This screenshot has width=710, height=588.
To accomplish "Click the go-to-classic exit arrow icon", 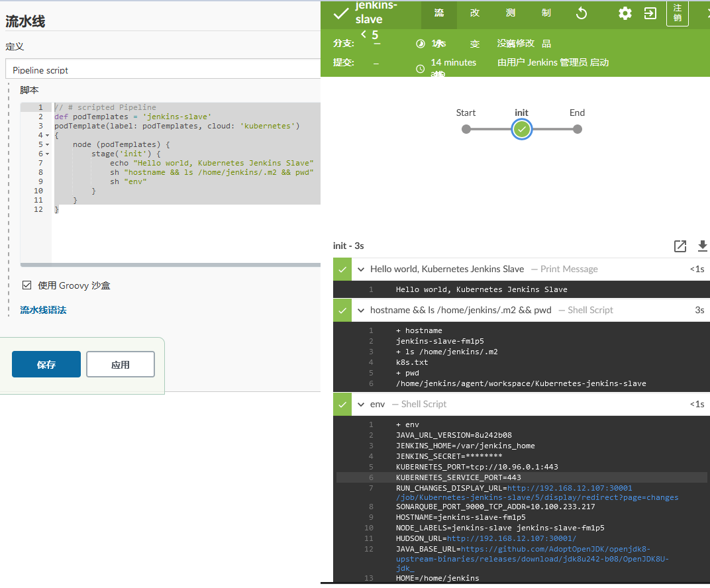I will coord(650,14).
